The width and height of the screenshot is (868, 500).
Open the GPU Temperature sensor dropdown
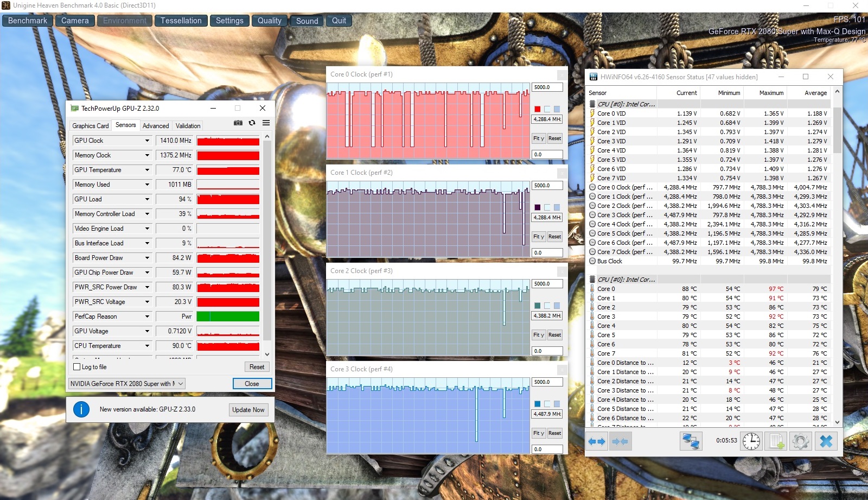click(x=146, y=170)
